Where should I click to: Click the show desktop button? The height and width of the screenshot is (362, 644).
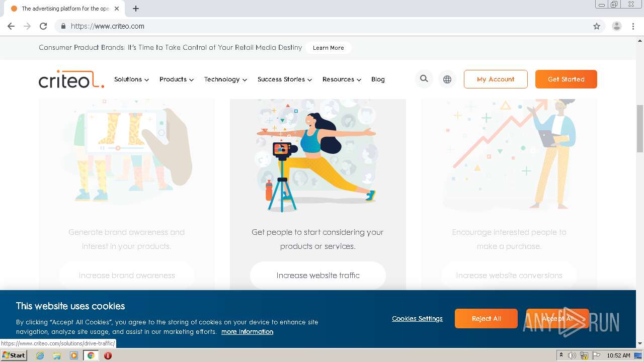tap(639, 355)
